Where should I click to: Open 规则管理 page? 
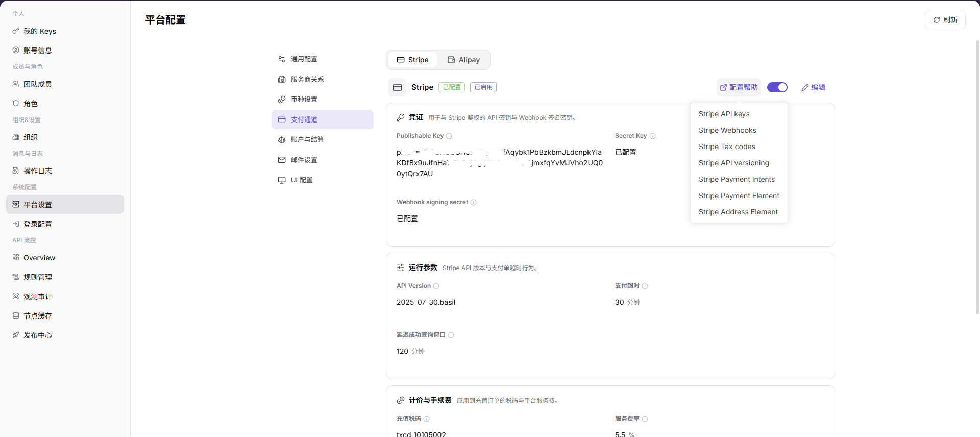click(65, 277)
